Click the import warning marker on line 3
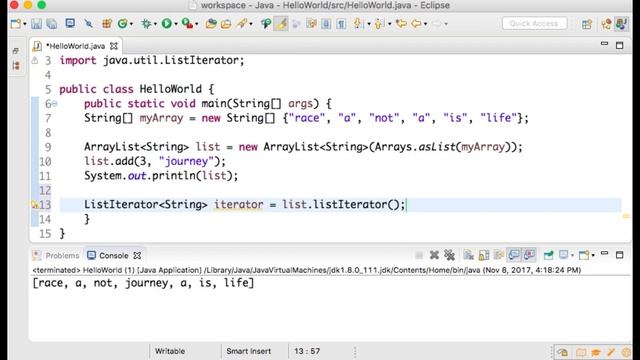The width and height of the screenshot is (640, 360). pyautogui.click(x=35, y=60)
